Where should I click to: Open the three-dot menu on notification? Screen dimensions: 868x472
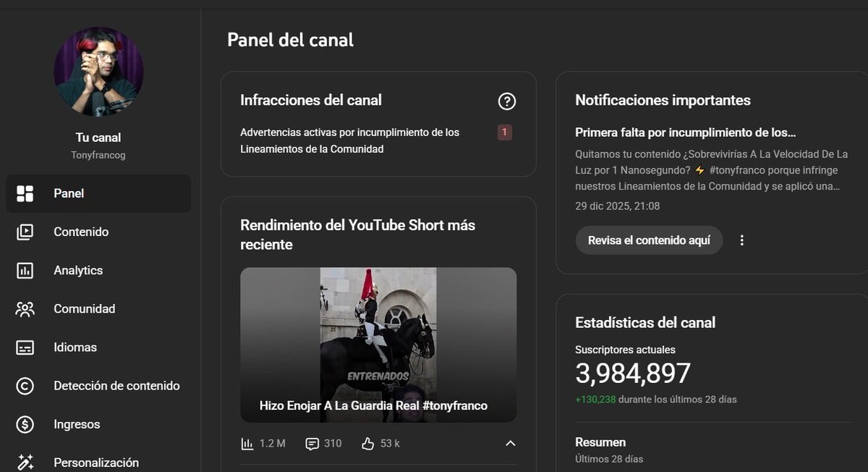point(741,240)
